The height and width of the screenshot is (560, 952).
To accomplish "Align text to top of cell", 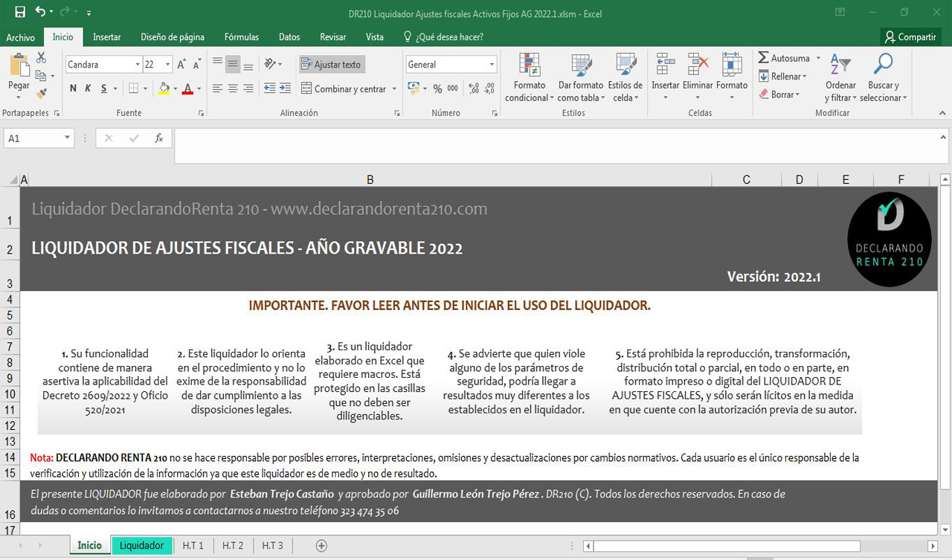I will [x=217, y=64].
